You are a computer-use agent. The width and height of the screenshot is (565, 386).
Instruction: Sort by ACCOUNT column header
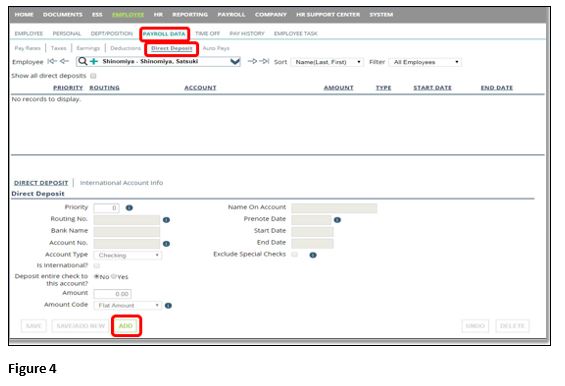coord(200,88)
